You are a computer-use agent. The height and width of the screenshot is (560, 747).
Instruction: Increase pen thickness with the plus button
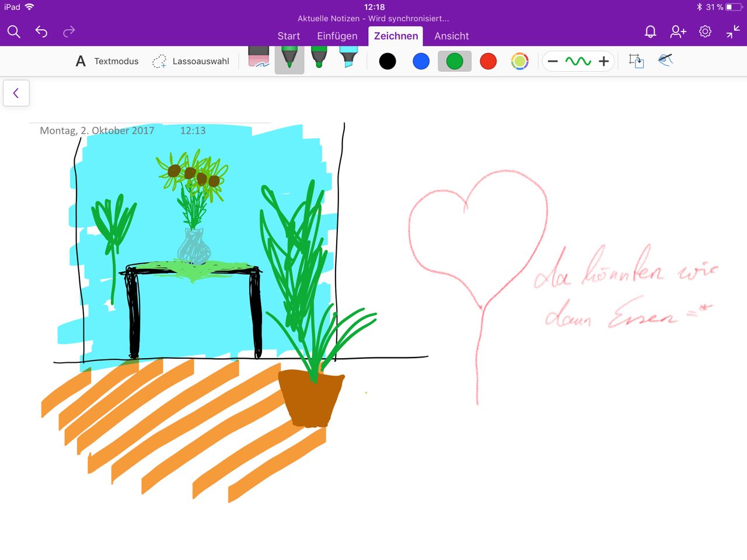[603, 61]
